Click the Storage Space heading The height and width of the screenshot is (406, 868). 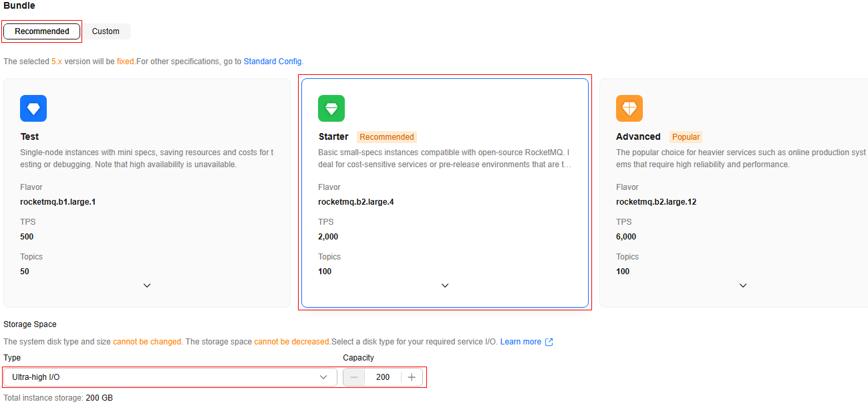30,324
